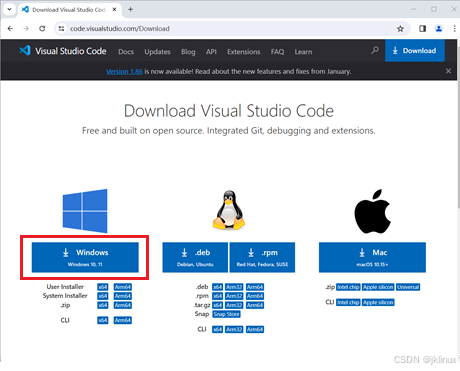Download the .rpm Red Hat, Fedora package
Viewport: 460px width, 371px height.
262,257
